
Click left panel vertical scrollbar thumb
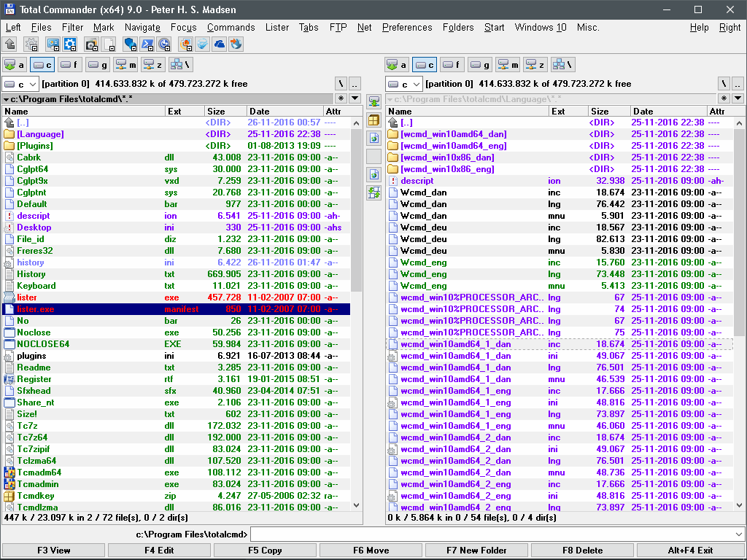[356, 209]
